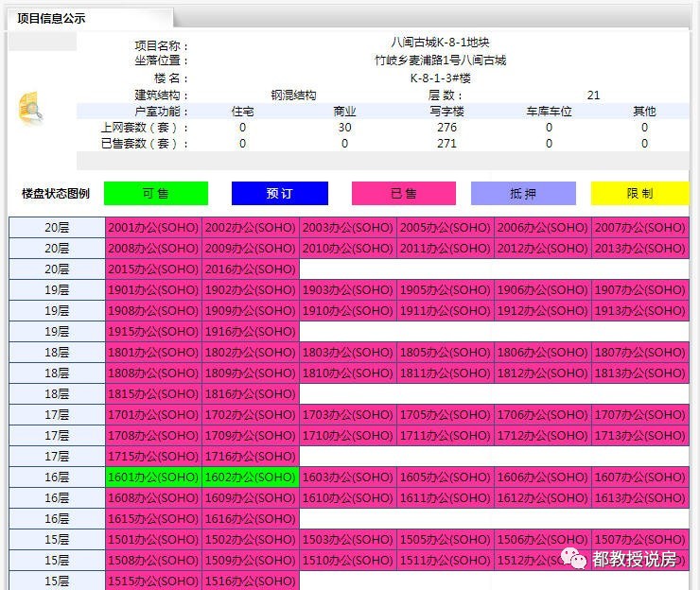Click cell 1803办公(SOHO)

click(348, 353)
